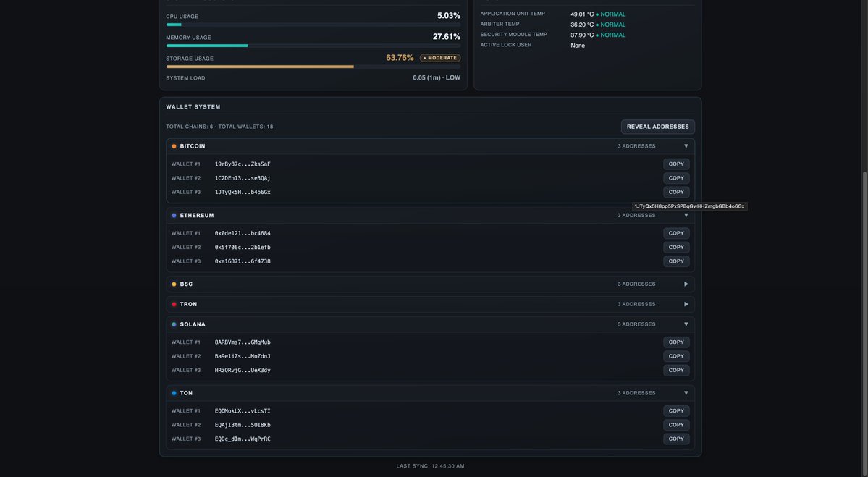
Task: Select the BSC chain label
Action: (x=186, y=284)
